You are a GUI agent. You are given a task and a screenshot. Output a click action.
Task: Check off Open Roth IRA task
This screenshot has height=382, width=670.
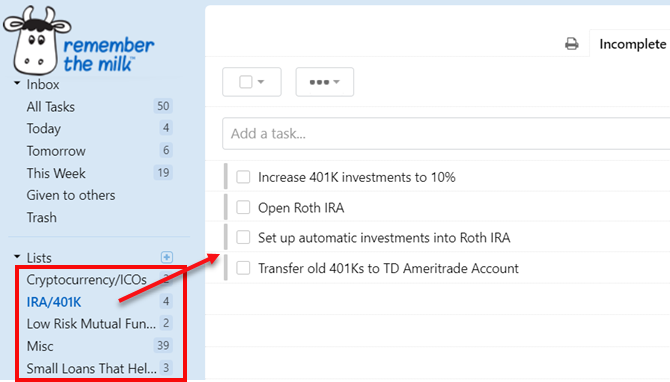point(243,207)
